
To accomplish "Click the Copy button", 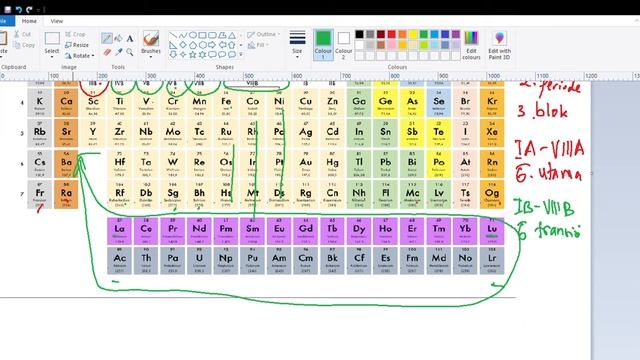I will tap(24, 45).
